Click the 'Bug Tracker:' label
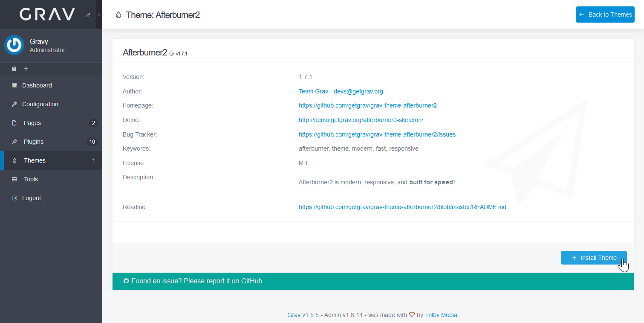644x323 pixels. 140,134
